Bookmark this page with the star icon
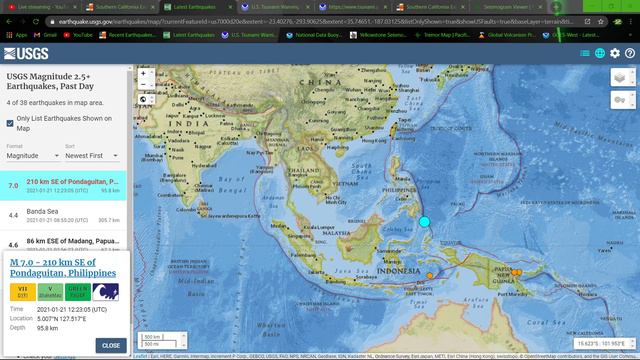This screenshot has width=640, height=360. [601, 22]
